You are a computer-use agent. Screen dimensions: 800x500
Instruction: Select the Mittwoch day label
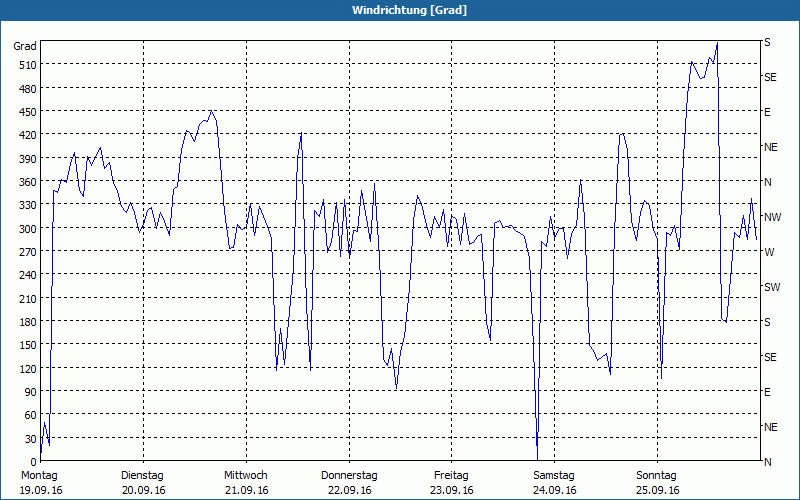pos(245,476)
